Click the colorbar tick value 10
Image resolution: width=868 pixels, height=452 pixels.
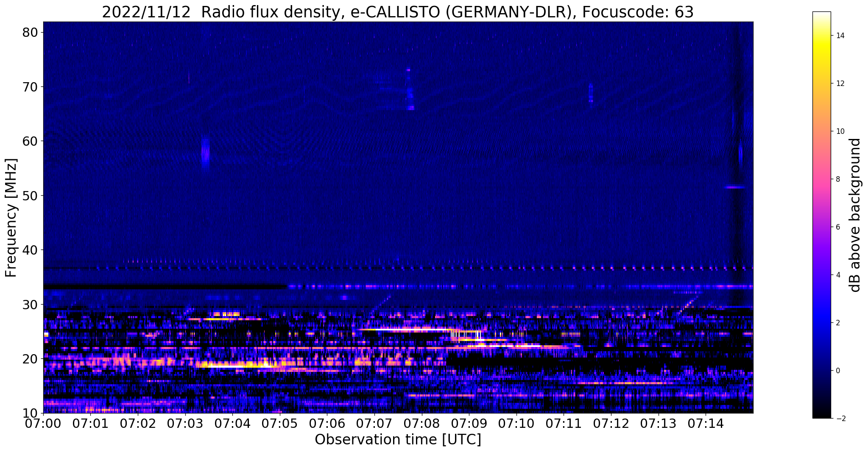click(x=840, y=131)
